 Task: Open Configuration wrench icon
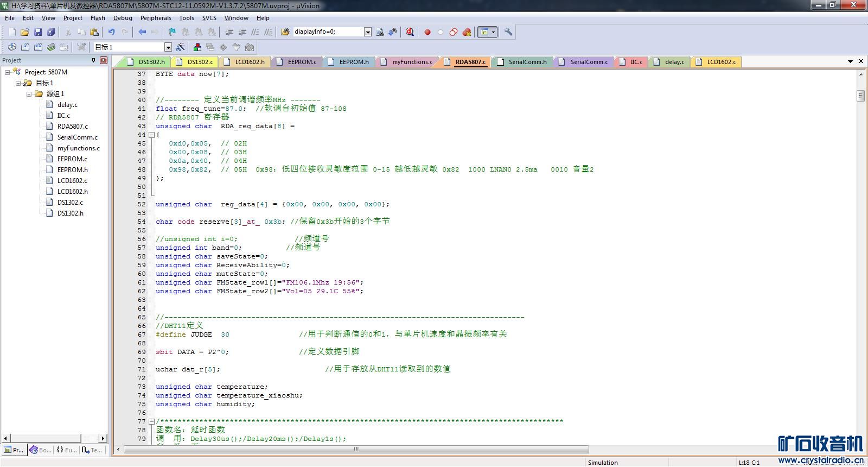pyautogui.click(x=508, y=32)
